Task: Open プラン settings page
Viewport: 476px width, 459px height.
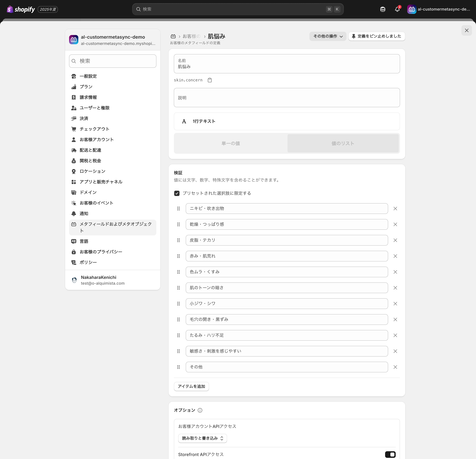Action: pyautogui.click(x=112, y=87)
